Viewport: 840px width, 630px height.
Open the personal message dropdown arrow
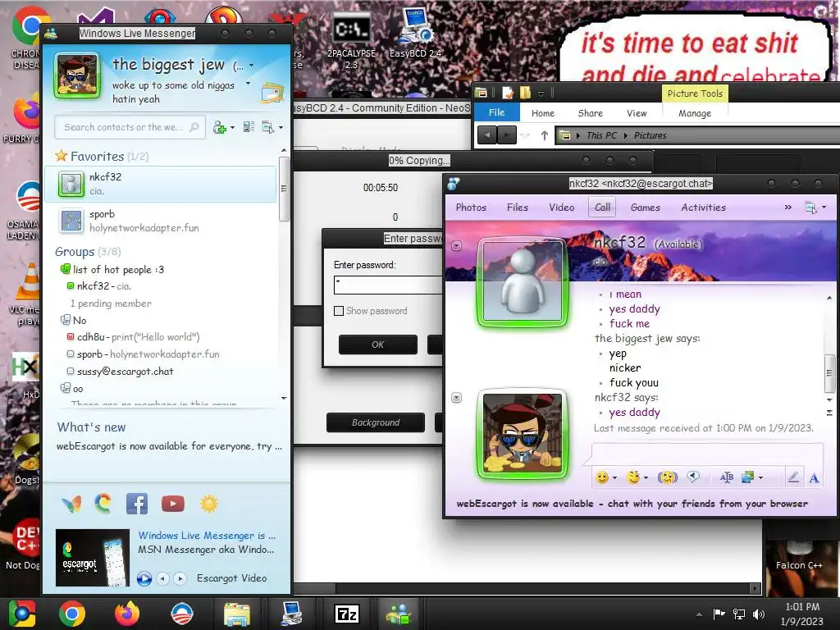point(248,84)
